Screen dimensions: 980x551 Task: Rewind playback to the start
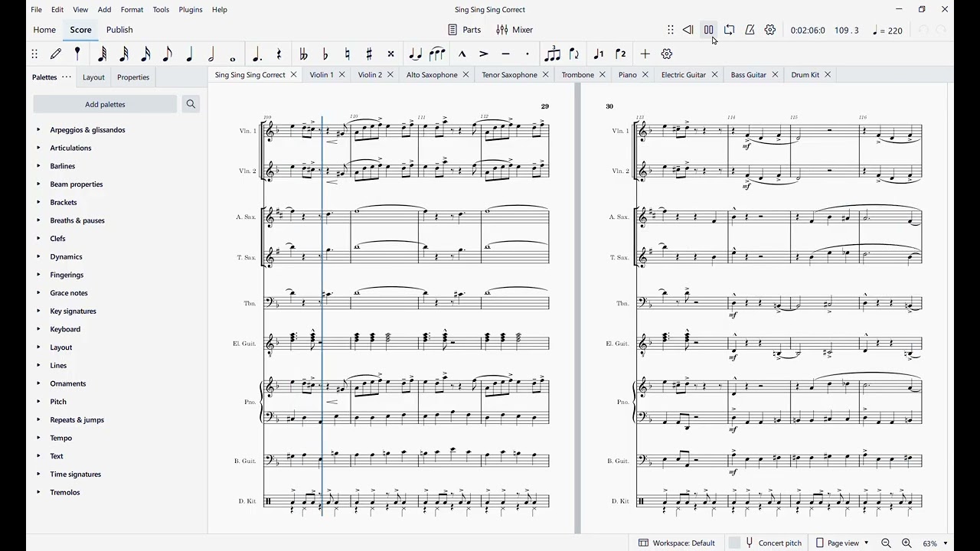click(x=688, y=30)
